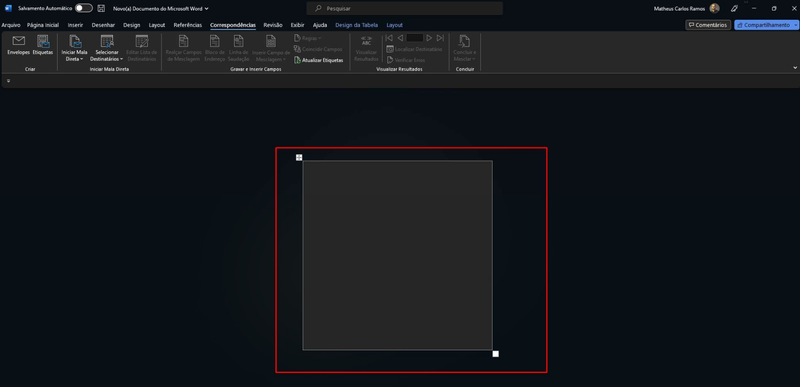Click the table move handle
This screenshot has width=800, height=387.
(x=299, y=157)
